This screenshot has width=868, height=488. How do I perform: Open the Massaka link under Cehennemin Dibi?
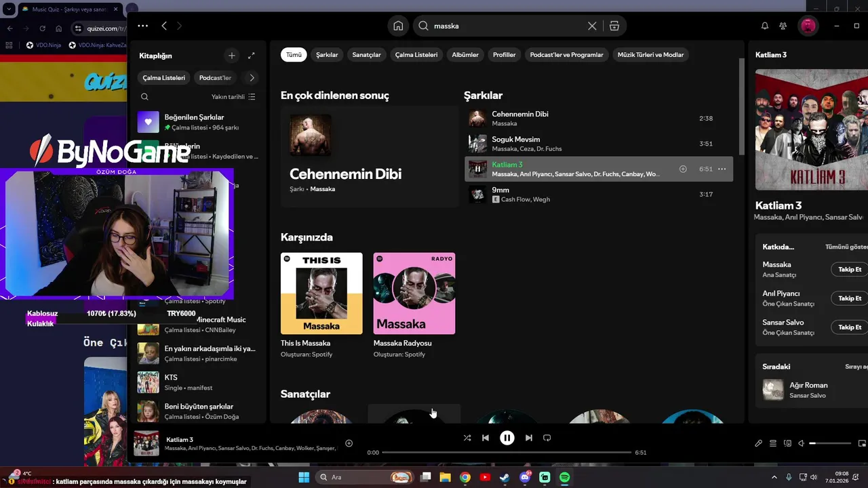(322, 189)
